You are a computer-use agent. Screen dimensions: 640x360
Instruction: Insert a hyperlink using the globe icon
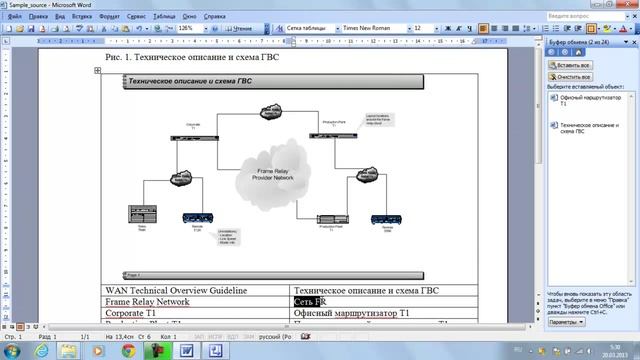point(158,29)
